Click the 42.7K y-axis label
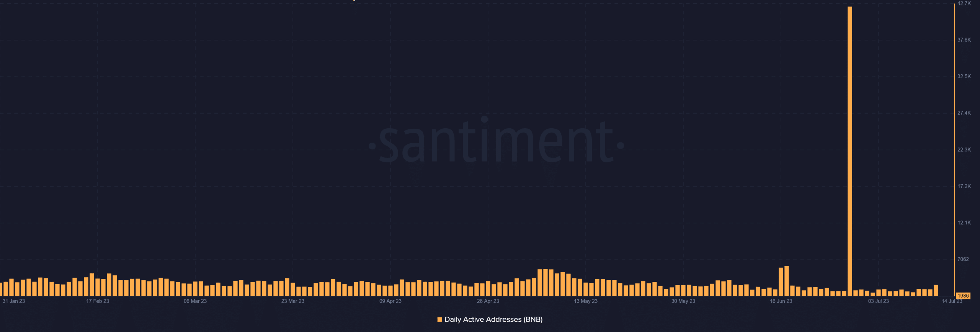Screen dimensions: 980x332 tap(964, 3)
